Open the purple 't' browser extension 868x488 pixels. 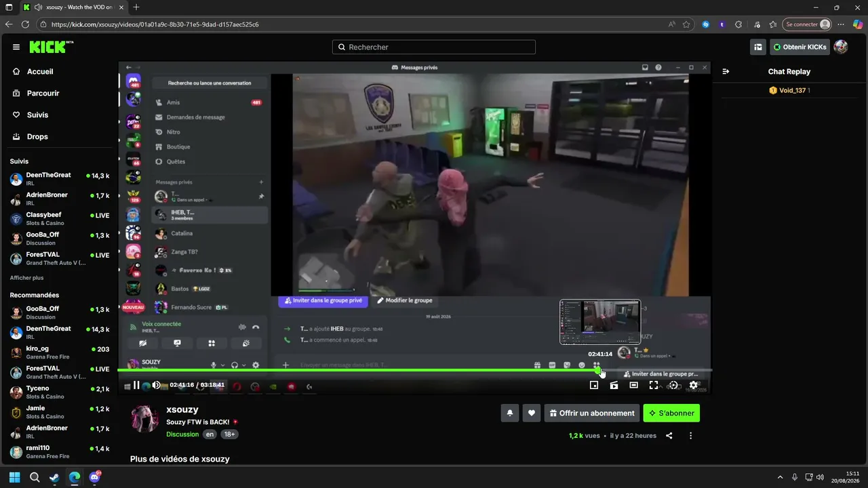click(722, 24)
